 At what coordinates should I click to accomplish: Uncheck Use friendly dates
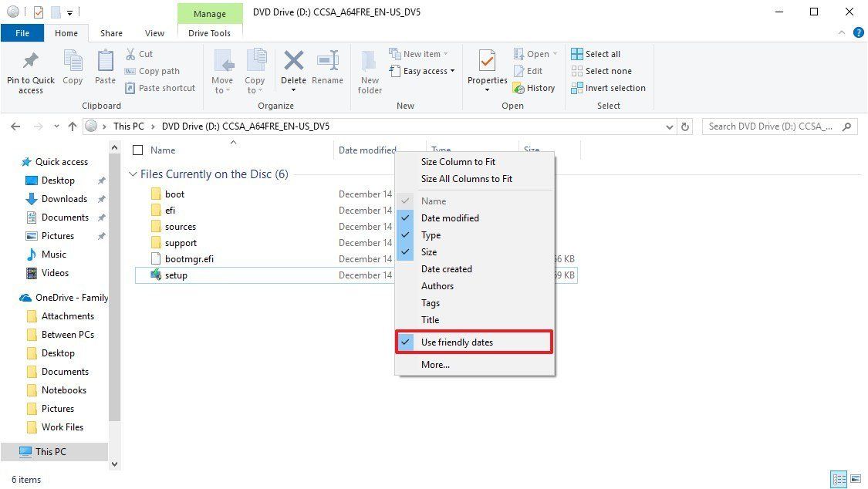(457, 342)
